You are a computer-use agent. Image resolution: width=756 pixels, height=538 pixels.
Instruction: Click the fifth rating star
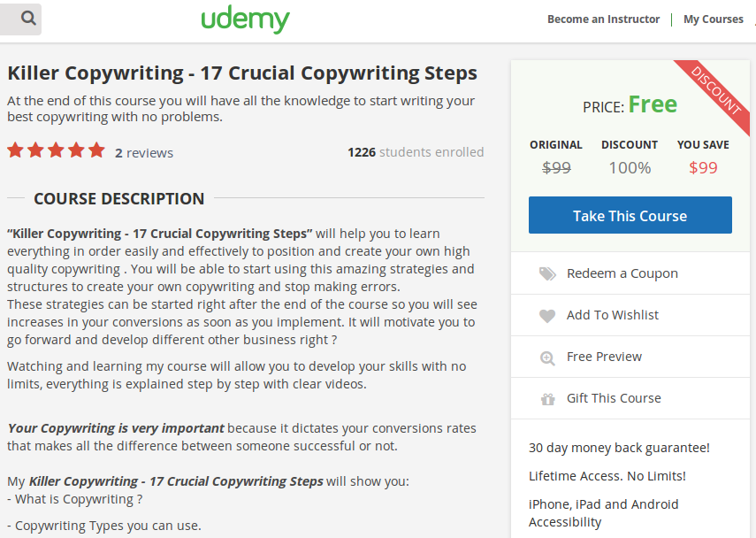click(96, 150)
